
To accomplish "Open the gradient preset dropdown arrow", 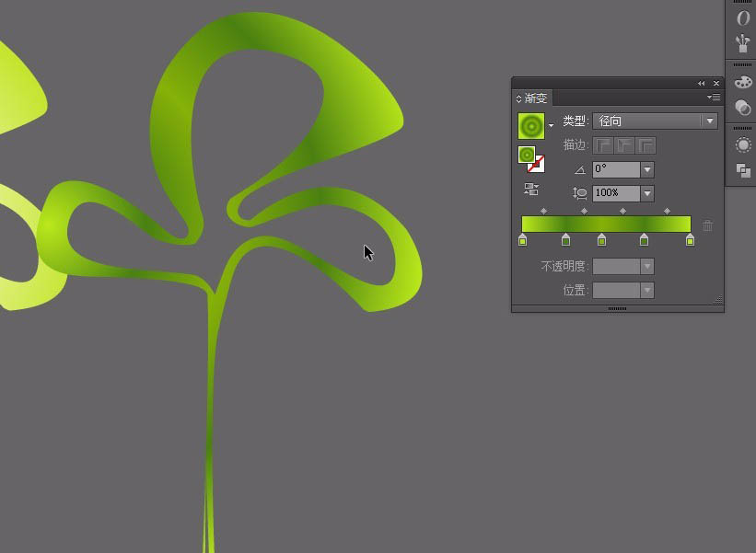I will click(551, 126).
